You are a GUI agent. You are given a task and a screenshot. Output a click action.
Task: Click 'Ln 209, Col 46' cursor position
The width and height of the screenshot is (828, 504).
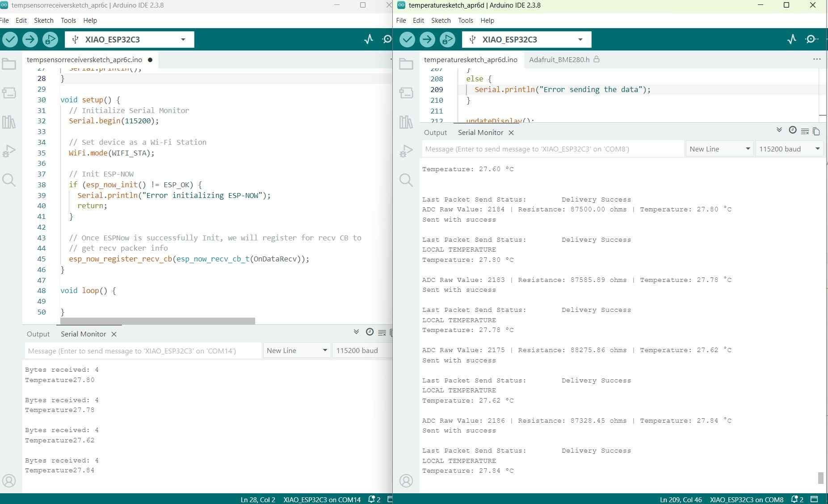(x=681, y=500)
